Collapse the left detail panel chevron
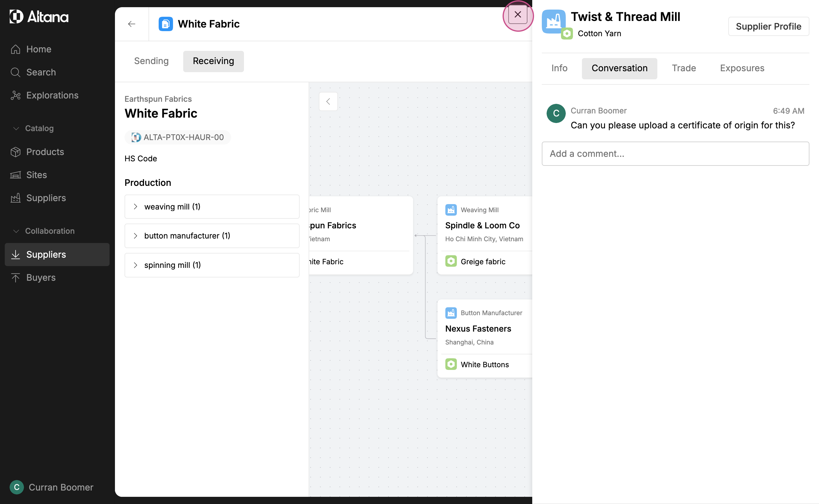Viewport: 819px width, 504px height. pyautogui.click(x=328, y=101)
